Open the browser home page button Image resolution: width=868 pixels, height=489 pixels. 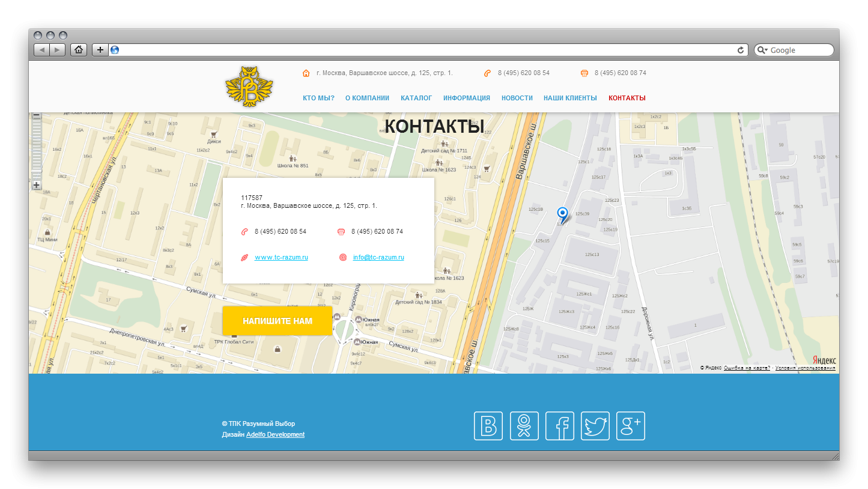click(79, 50)
